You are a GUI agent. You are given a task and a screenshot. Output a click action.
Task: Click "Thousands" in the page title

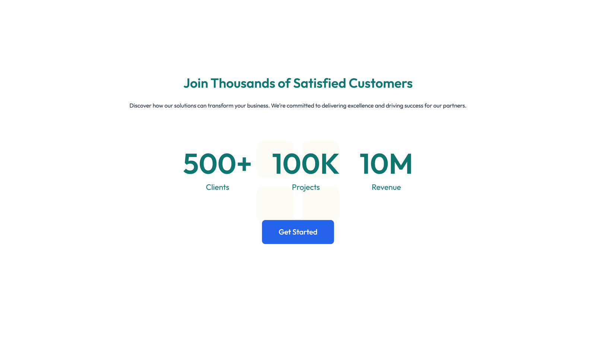[242, 83]
